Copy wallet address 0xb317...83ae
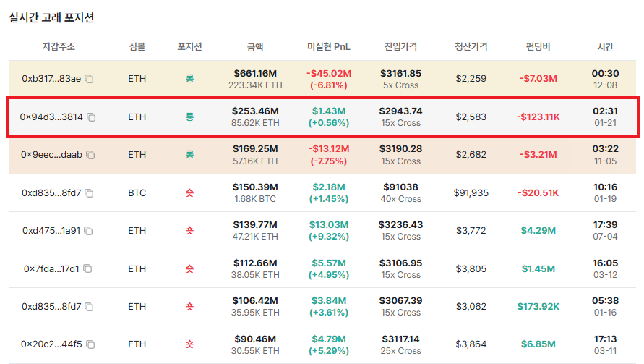The image size is (644, 364). 90,79
